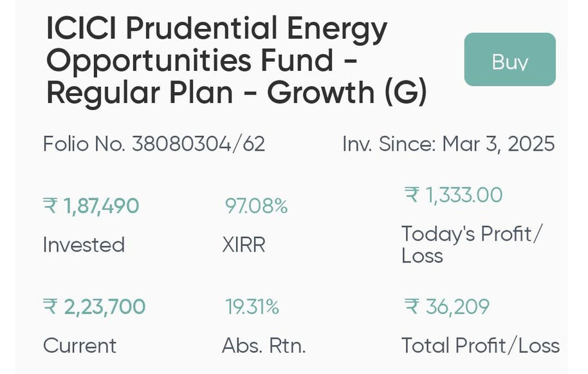The height and width of the screenshot is (374, 588).
Task: Tap the ₹ 2,23,700 current value
Action: pos(94,306)
